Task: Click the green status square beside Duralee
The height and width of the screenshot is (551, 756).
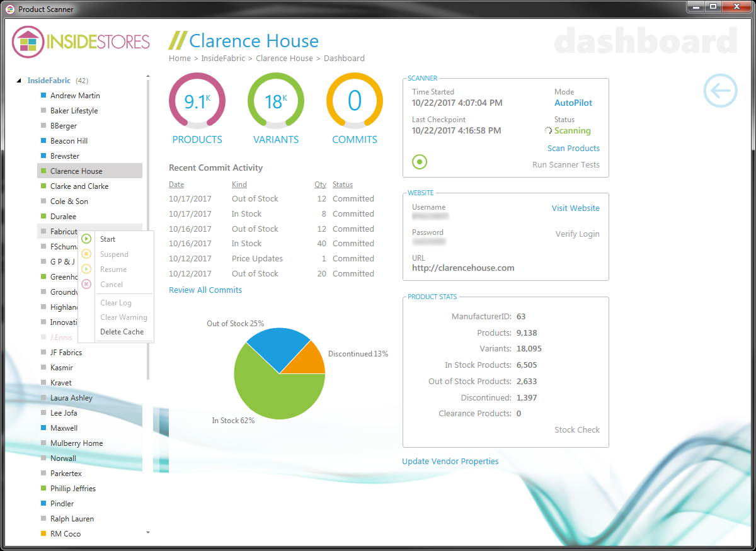Action: [x=43, y=217]
